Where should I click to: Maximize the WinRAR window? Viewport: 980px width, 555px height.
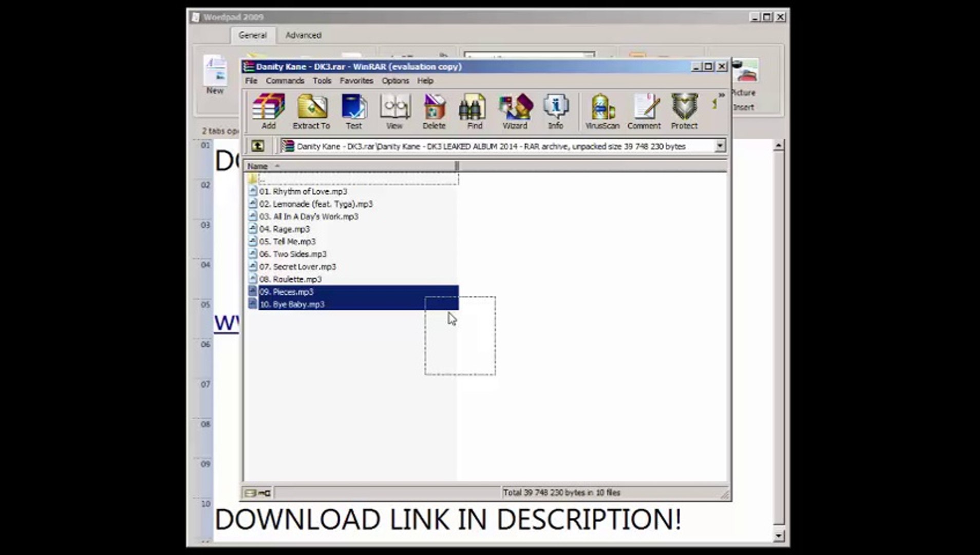click(709, 66)
